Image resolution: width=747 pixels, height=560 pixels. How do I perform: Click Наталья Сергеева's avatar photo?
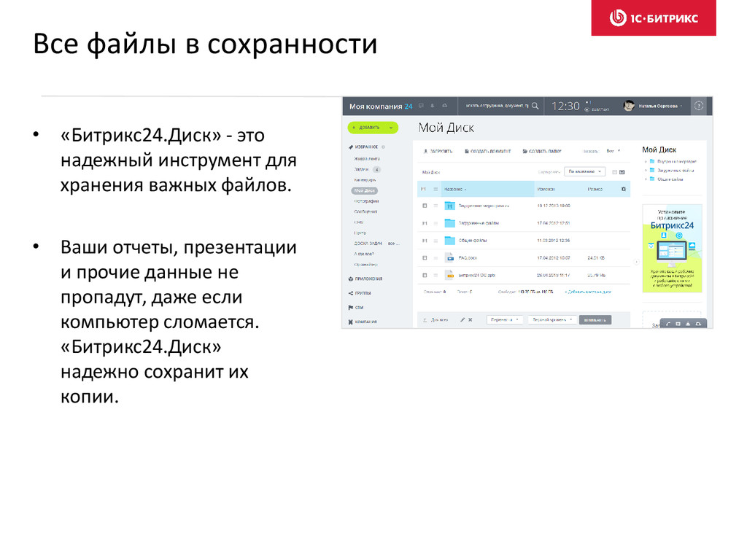click(629, 106)
